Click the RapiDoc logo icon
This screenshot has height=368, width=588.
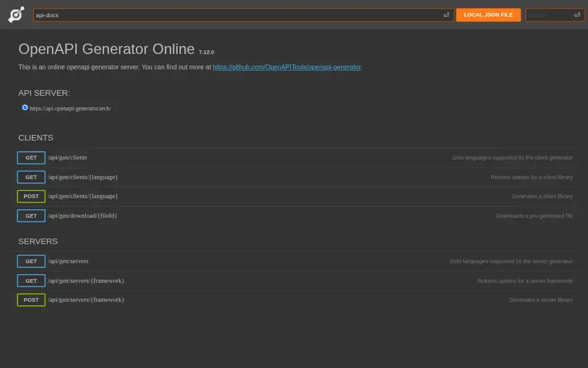pyautogui.click(x=16, y=15)
